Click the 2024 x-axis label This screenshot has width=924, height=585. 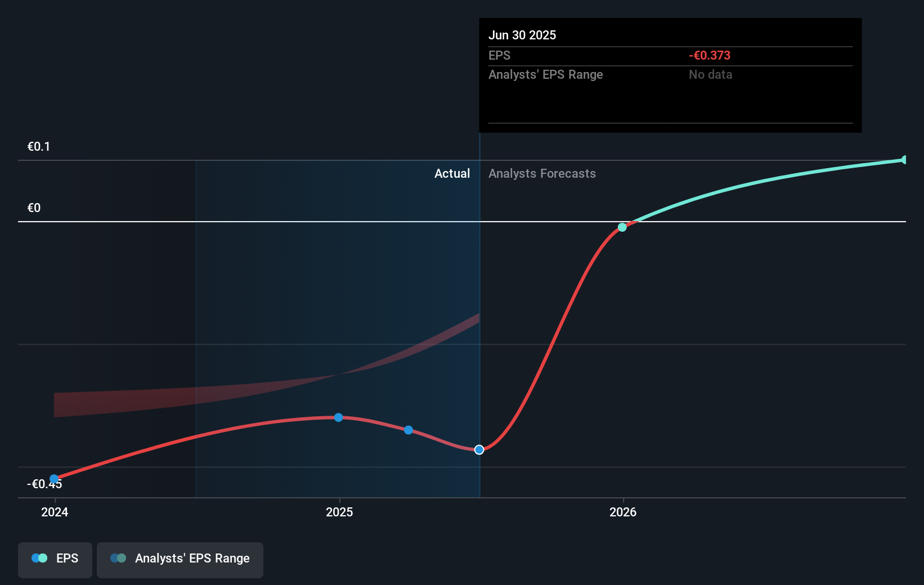(55, 512)
